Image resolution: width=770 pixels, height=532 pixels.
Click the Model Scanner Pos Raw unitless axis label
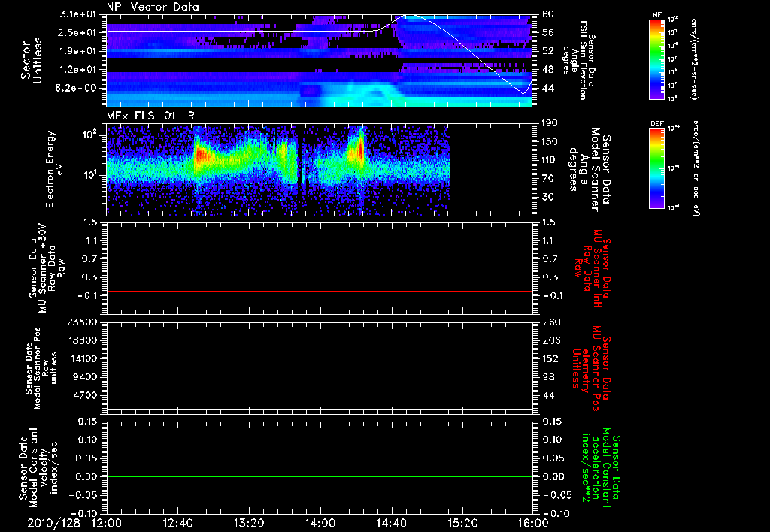(41, 368)
